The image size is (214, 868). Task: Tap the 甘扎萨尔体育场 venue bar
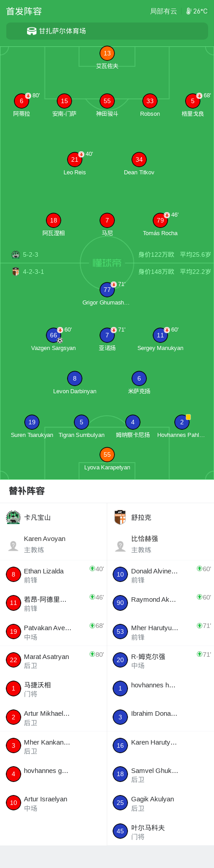tap(107, 31)
